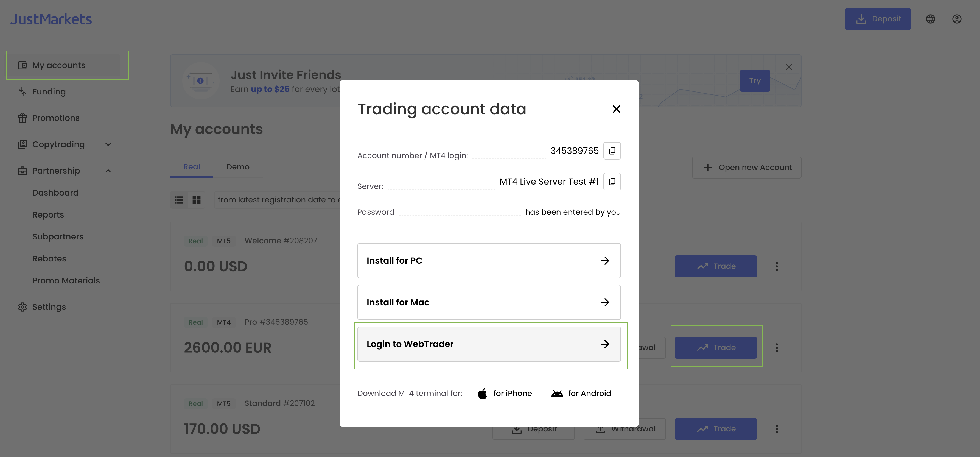
Task: Open Partnership Reports
Action: tap(48, 214)
